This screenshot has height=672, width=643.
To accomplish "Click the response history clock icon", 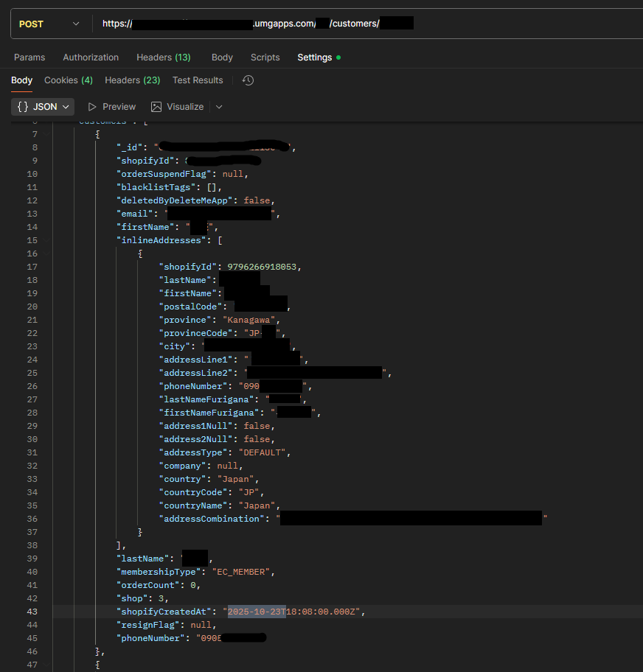I will click(248, 80).
